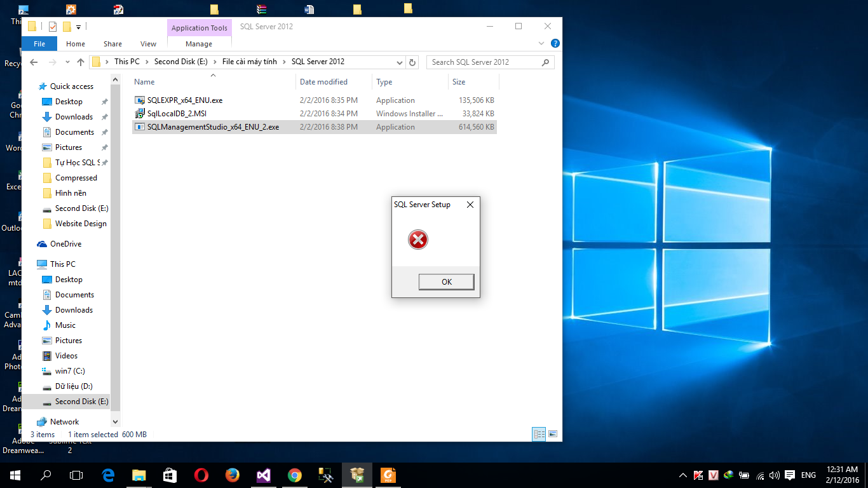Screen dimensions: 868x488
Task: Switch to Details view icon in status bar
Action: 539,434
